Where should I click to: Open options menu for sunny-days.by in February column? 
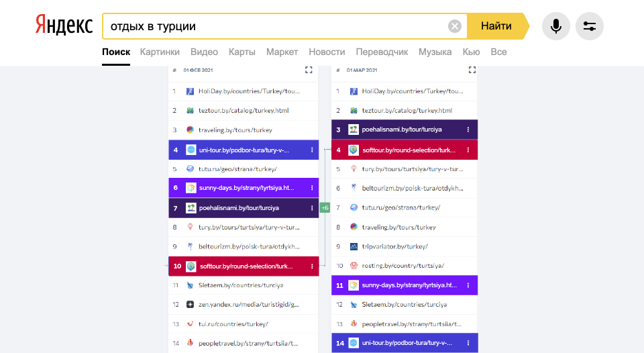[x=312, y=188]
